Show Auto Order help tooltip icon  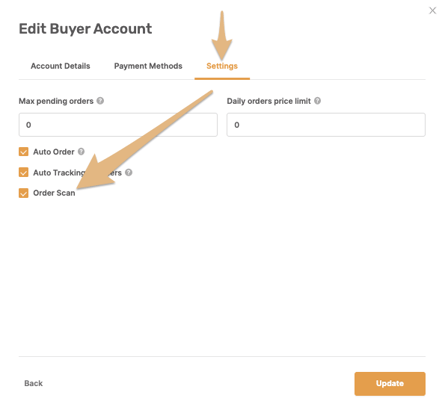tap(81, 152)
